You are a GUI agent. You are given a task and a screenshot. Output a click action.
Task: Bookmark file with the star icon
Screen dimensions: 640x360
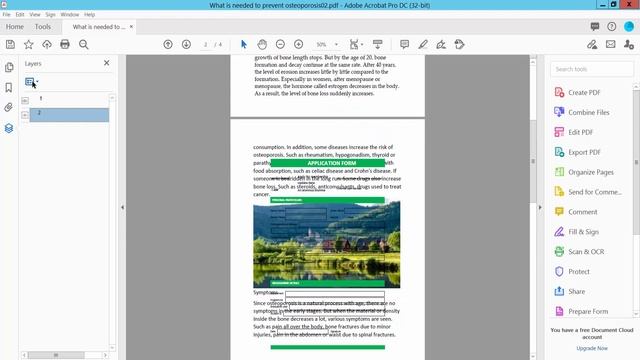(29, 44)
